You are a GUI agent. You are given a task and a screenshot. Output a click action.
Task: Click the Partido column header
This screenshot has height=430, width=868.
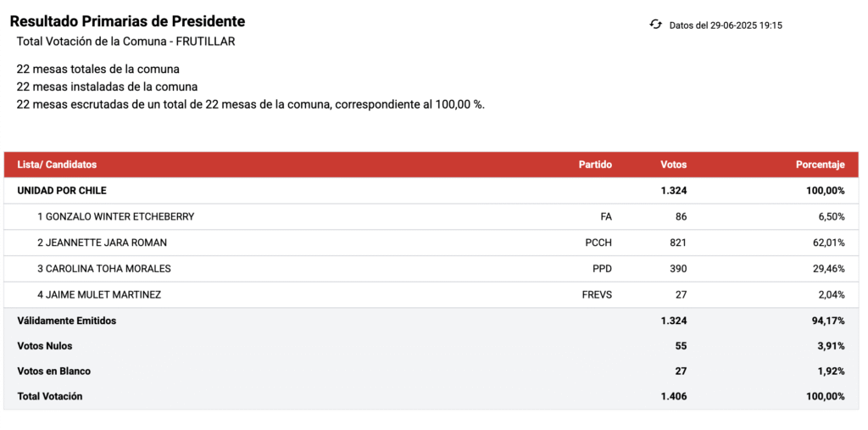(x=595, y=165)
